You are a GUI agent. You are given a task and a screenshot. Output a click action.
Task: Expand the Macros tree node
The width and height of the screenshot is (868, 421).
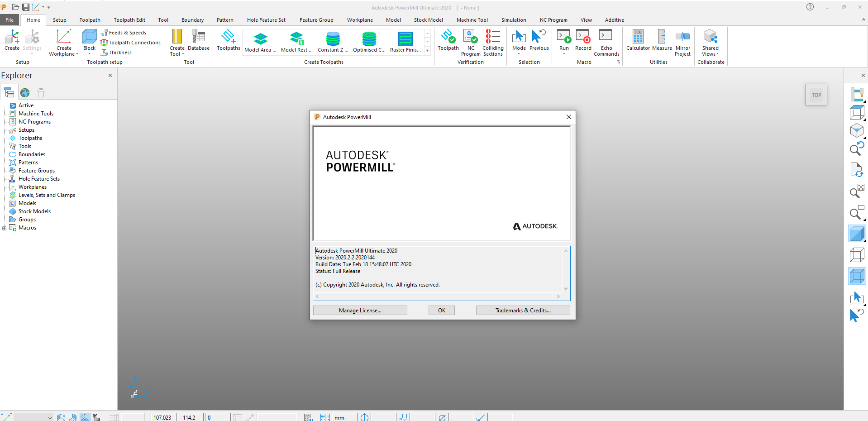5,228
